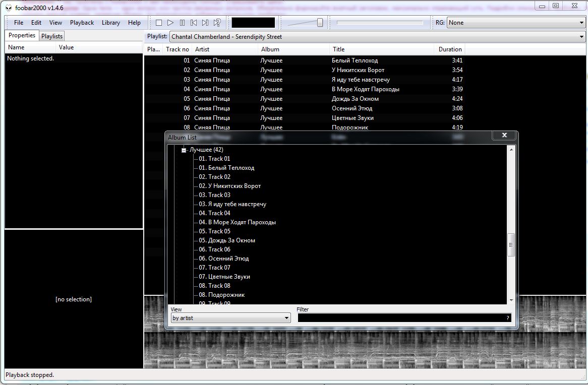Click the volume slider handle

pos(320,23)
